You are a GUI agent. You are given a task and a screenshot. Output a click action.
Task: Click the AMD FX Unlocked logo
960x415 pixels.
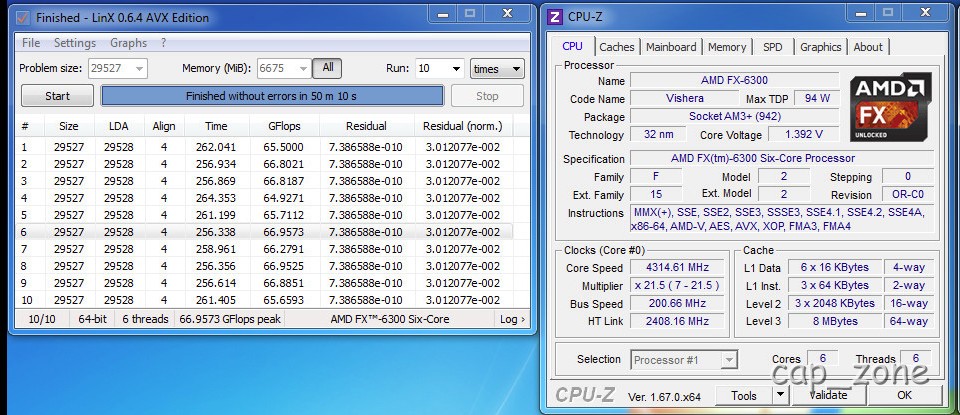pyautogui.click(x=890, y=107)
